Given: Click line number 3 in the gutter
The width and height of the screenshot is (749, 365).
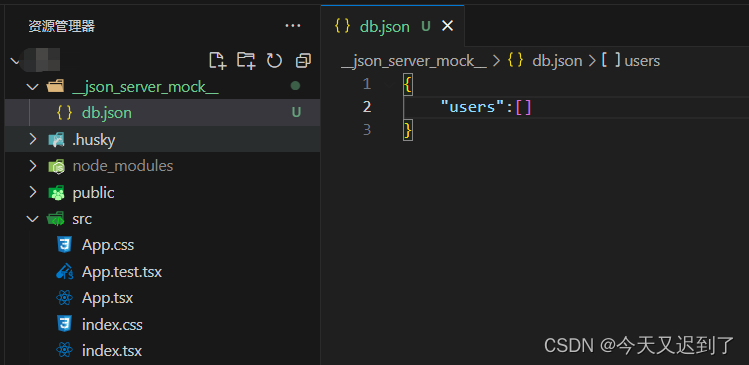Looking at the screenshot, I should click(366, 129).
